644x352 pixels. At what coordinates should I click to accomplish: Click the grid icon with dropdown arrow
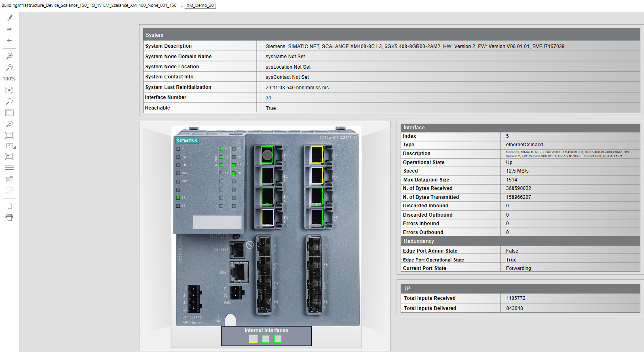(x=10, y=146)
